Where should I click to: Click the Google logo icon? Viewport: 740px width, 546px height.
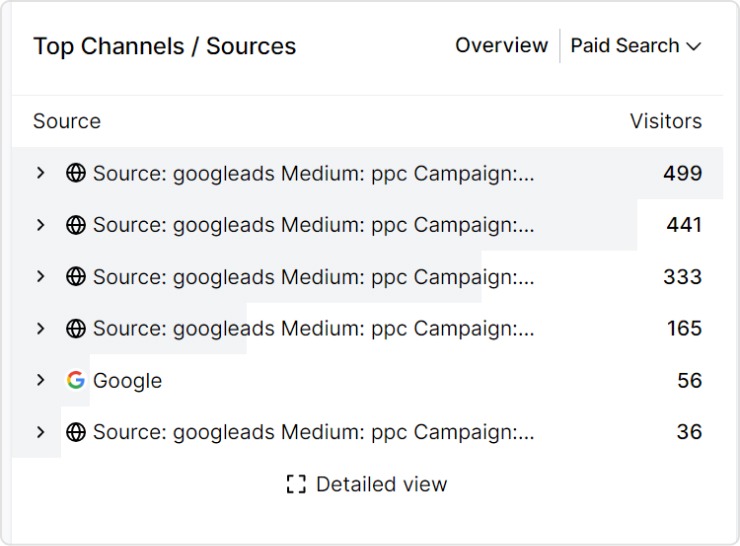pyautogui.click(x=76, y=381)
